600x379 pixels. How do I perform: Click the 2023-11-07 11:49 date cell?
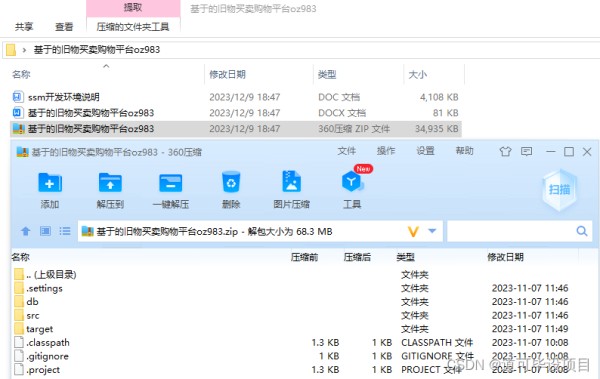530,328
